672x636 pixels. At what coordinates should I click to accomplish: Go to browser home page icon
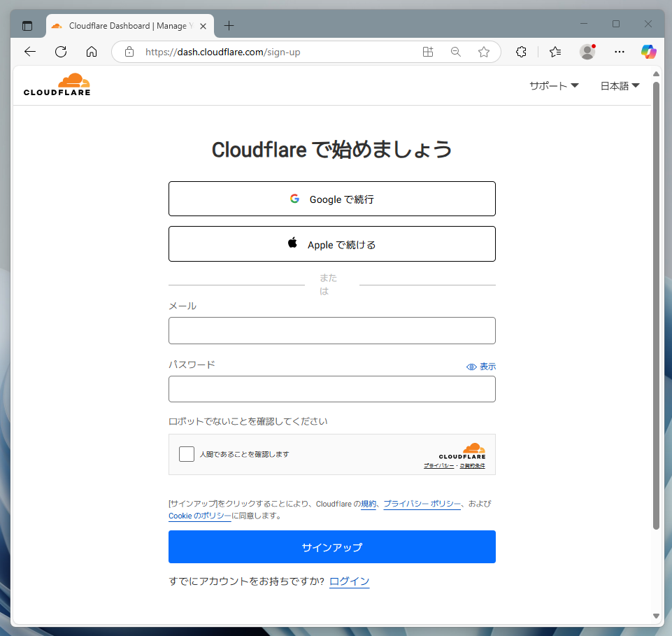click(92, 52)
